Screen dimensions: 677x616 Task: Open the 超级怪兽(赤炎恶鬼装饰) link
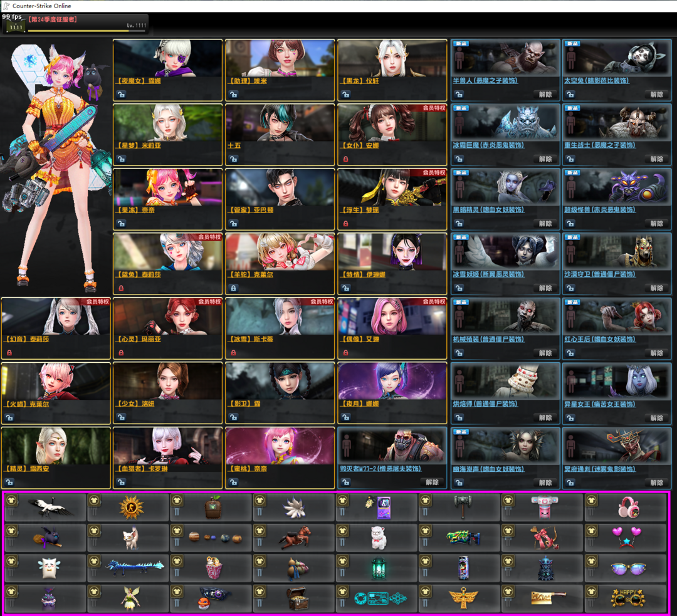pyautogui.click(x=600, y=210)
